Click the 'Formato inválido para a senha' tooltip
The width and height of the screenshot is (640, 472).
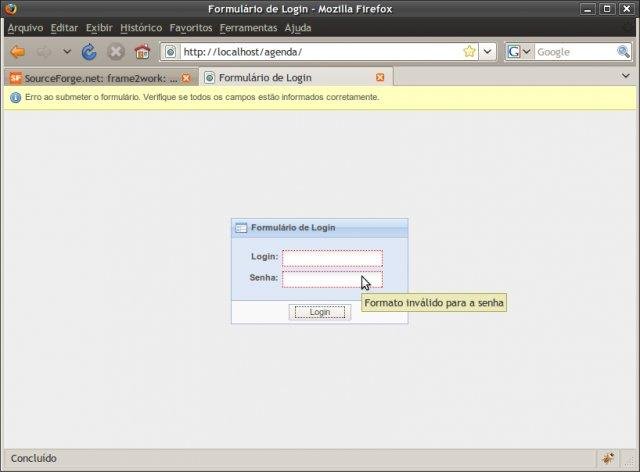coord(434,303)
